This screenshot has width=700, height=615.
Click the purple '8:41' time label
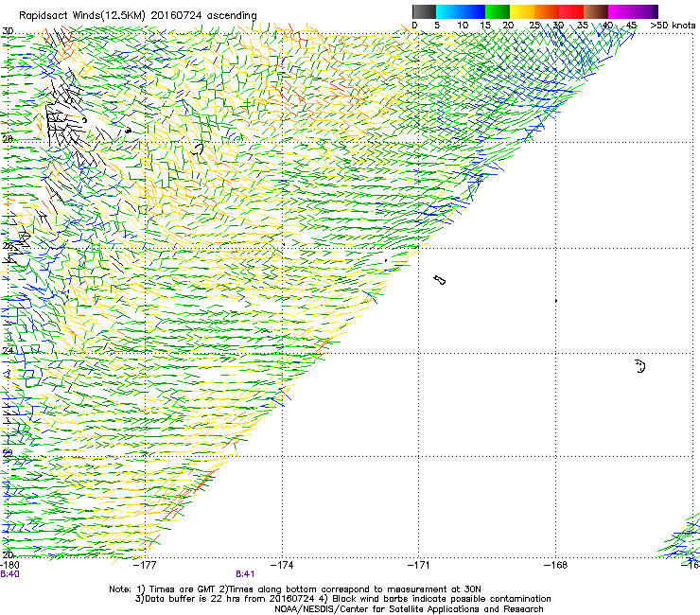(x=245, y=574)
